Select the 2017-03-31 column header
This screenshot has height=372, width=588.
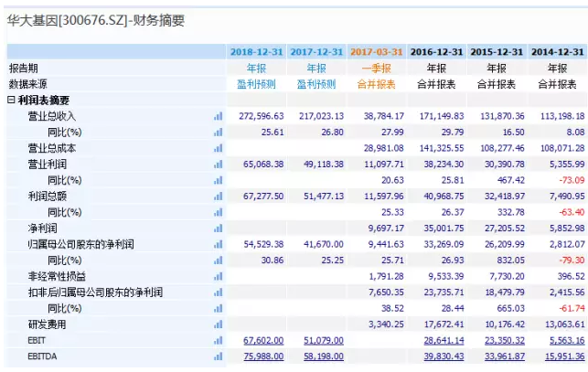(377, 52)
